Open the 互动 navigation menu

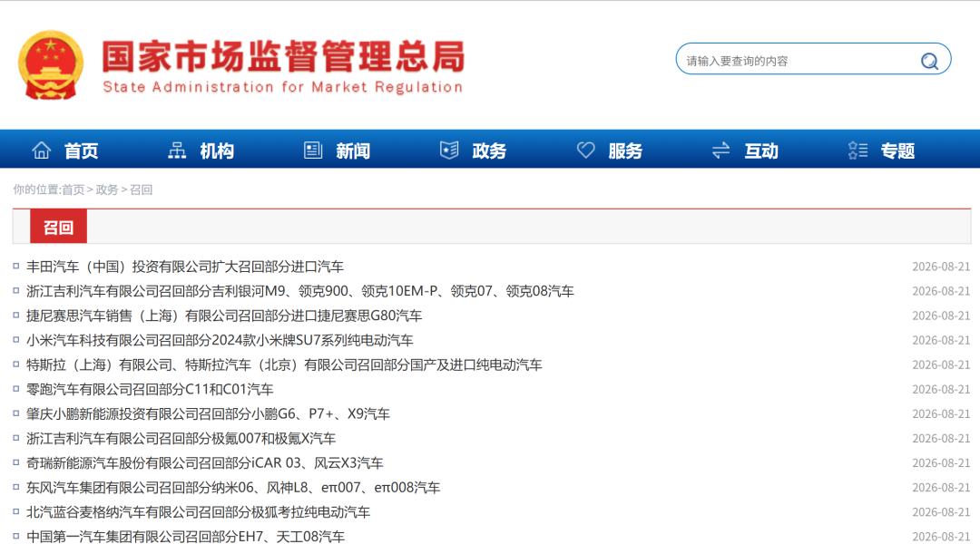click(761, 151)
